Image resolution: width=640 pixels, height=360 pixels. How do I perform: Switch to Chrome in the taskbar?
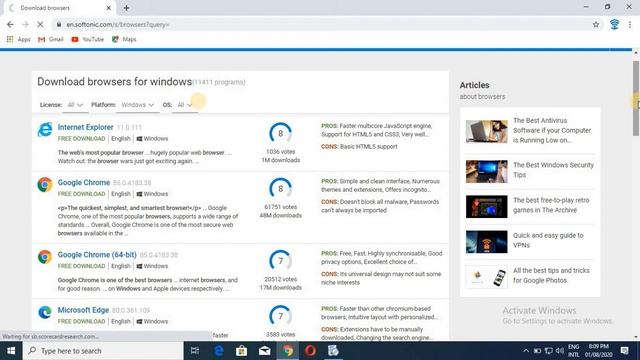coord(288,351)
